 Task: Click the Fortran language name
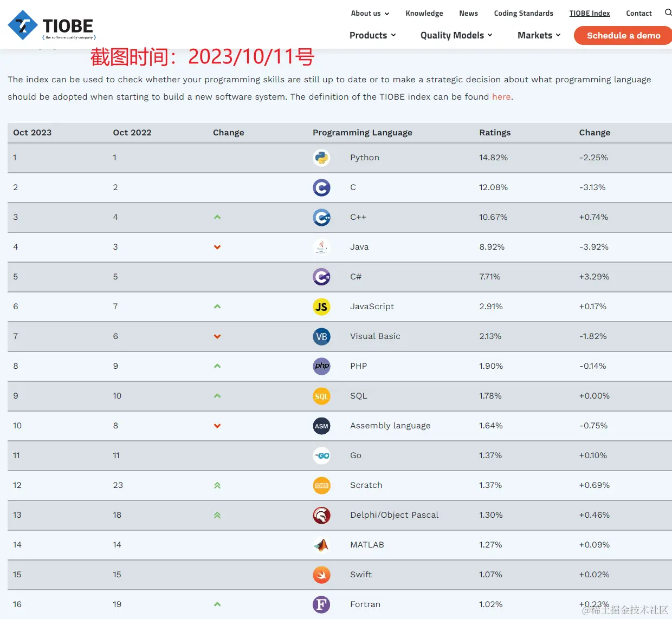point(365,604)
